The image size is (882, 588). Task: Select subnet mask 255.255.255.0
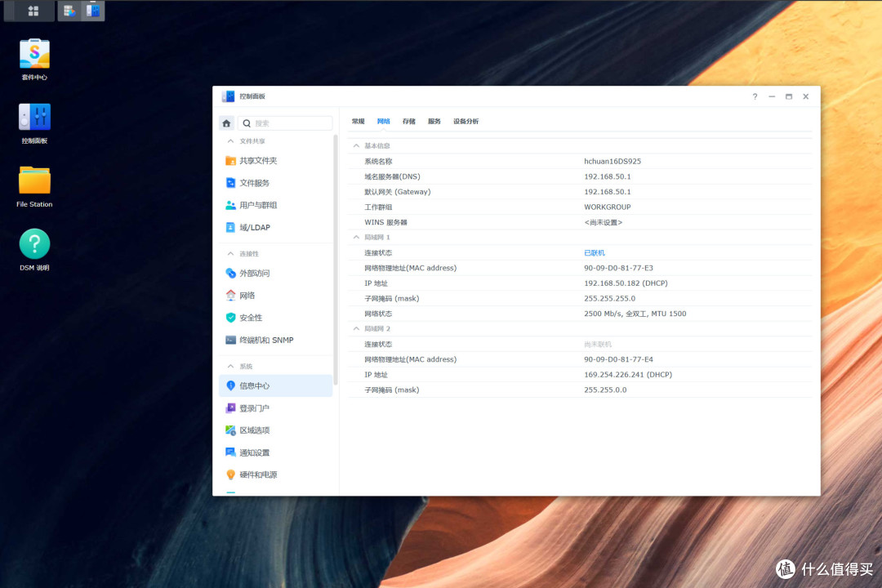click(x=610, y=299)
